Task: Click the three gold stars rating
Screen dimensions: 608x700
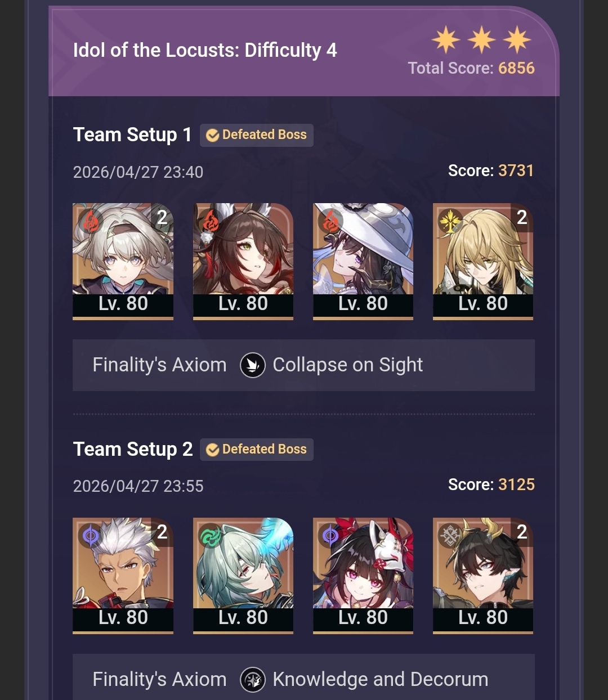Action: [481, 40]
